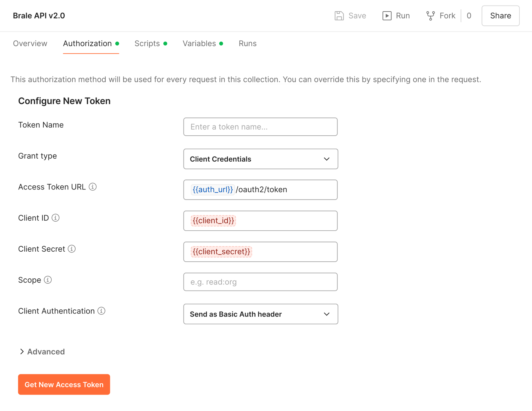Click the fork count number
Screen dimensions: 532x411
point(469,16)
